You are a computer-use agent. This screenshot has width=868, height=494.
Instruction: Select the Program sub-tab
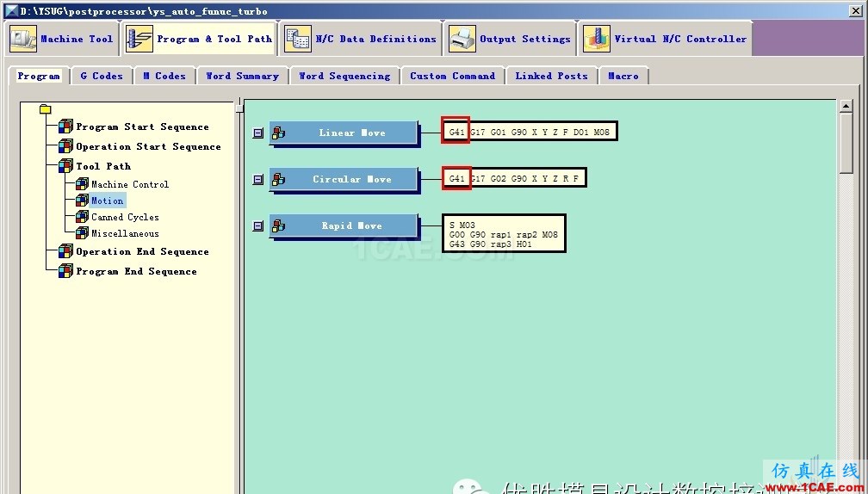(38, 76)
